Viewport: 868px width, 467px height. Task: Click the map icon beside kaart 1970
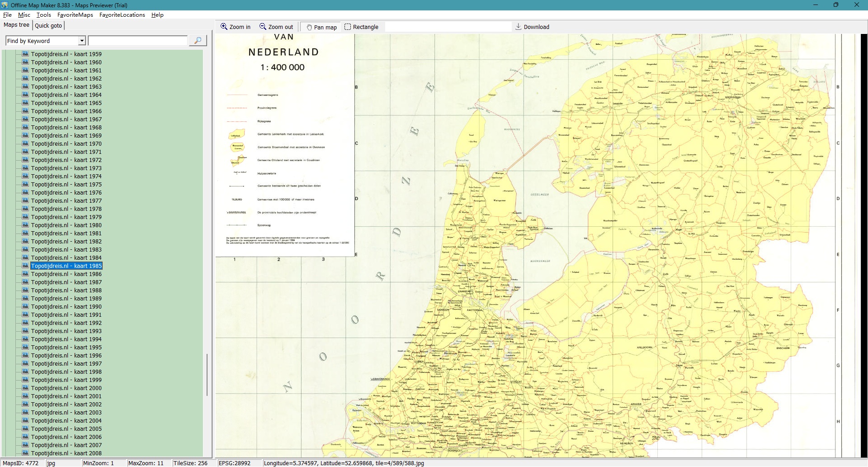25,143
